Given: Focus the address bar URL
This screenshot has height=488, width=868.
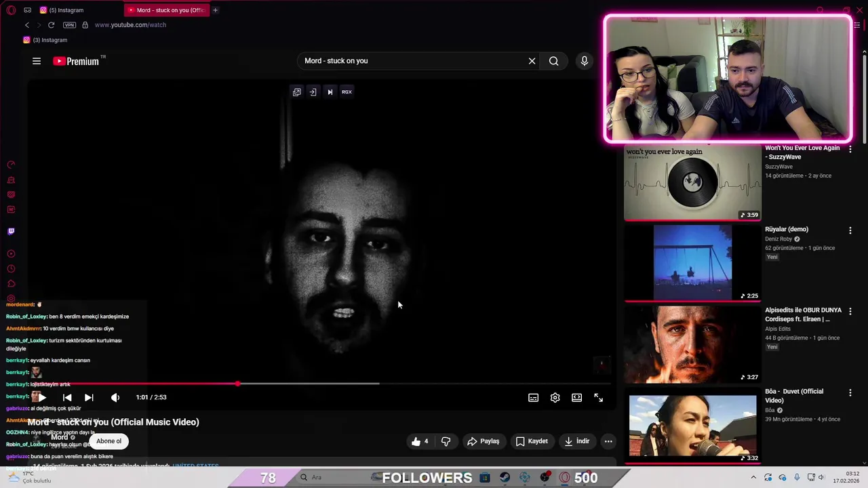Looking at the screenshot, I should tap(130, 25).
